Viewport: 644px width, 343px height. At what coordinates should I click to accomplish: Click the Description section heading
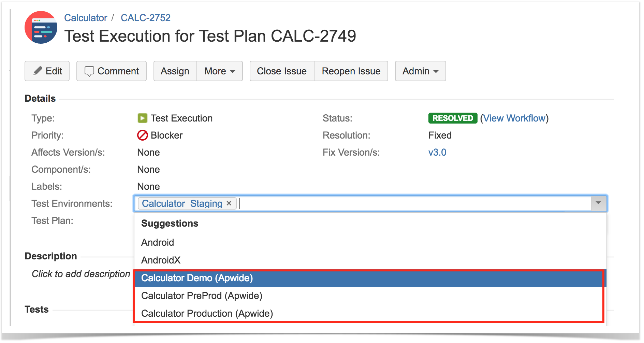point(51,256)
